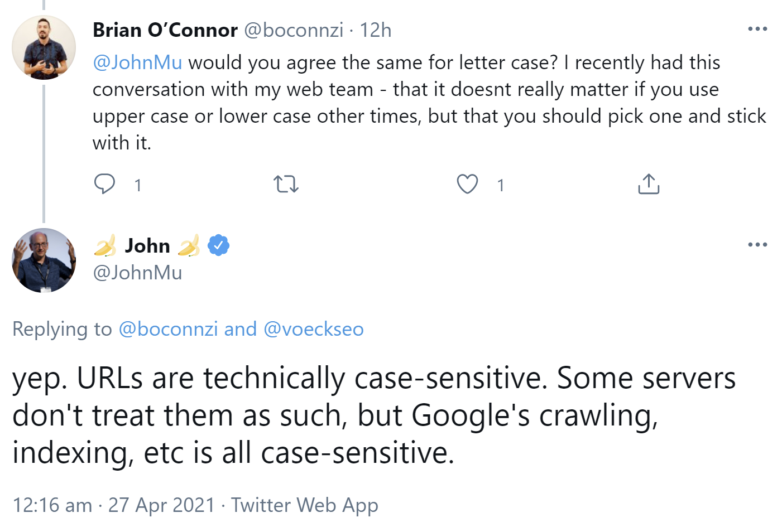Click the reply count next to reply icon

pos(138,185)
